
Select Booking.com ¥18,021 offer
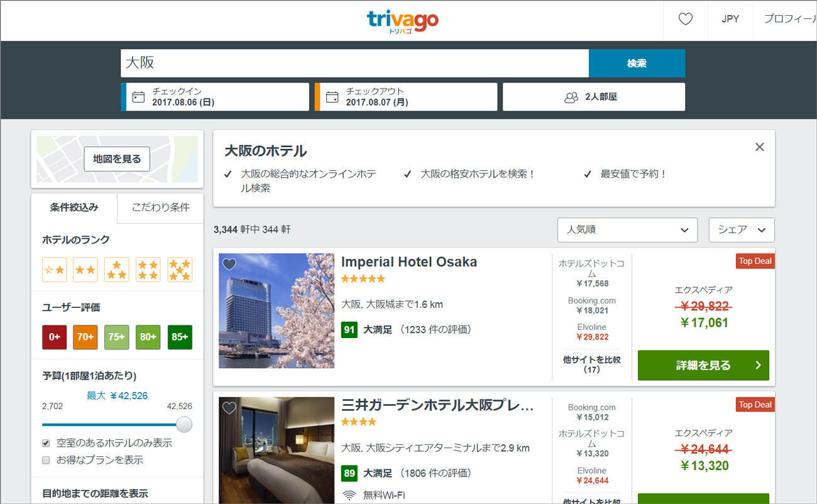pos(591,305)
